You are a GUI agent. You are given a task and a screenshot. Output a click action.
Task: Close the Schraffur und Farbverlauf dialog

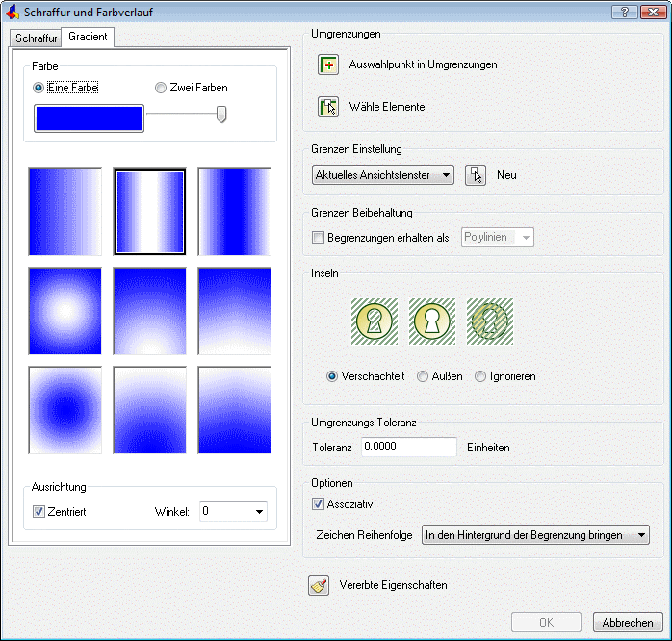coord(653,12)
